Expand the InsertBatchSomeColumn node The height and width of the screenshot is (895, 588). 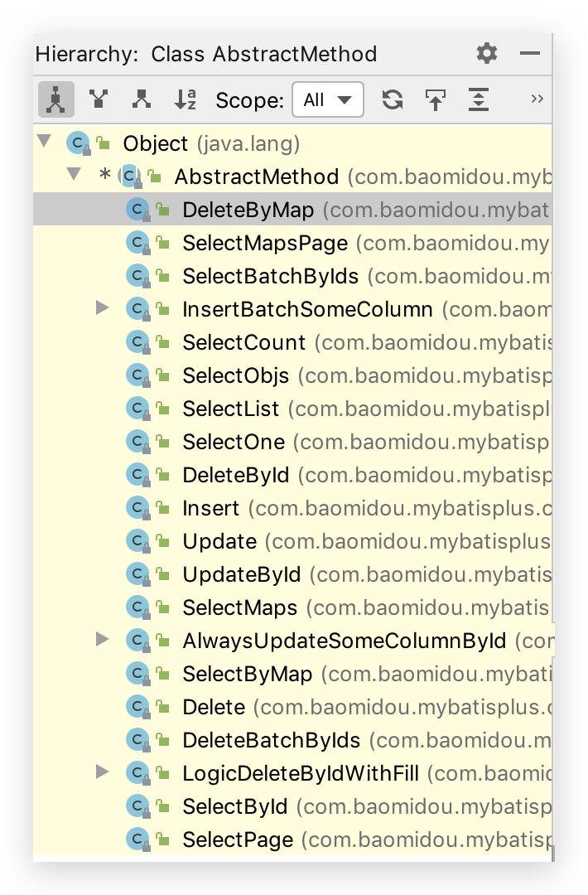pyautogui.click(x=103, y=308)
